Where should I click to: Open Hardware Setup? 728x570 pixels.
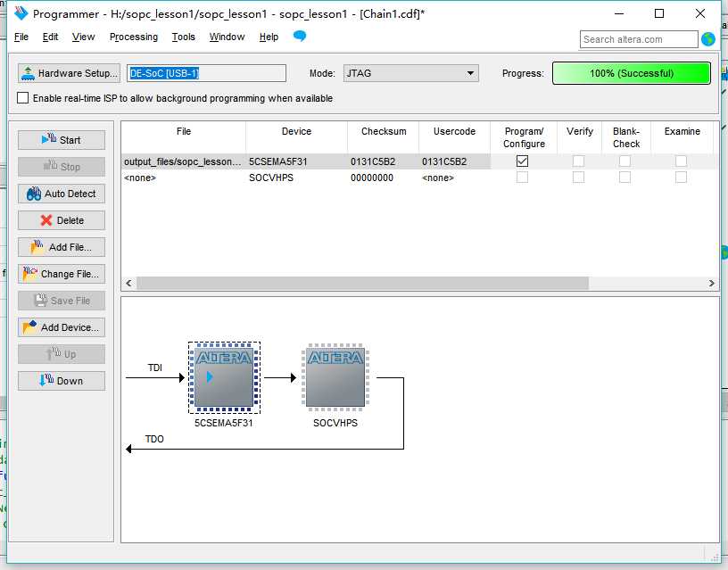[x=69, y=73]
